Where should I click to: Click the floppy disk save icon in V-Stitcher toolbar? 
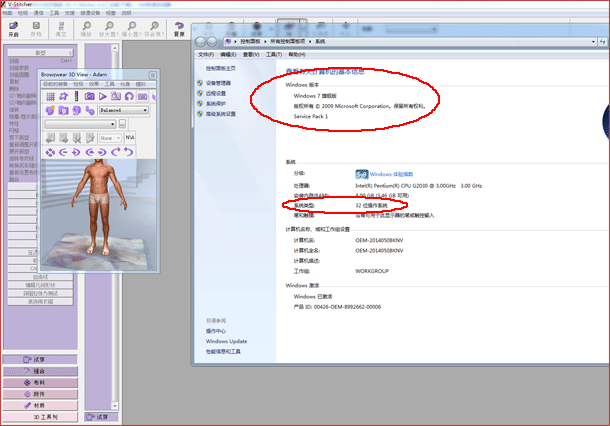(36, 26)
